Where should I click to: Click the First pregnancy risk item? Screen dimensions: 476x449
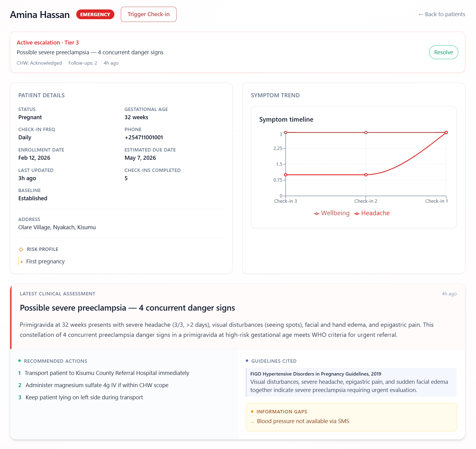coord(45,262)
